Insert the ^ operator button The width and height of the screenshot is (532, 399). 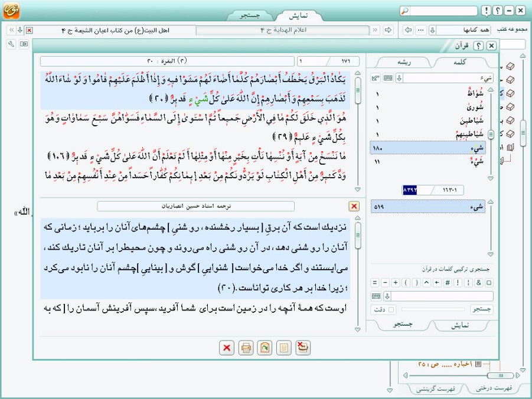[x=427, y=282]
